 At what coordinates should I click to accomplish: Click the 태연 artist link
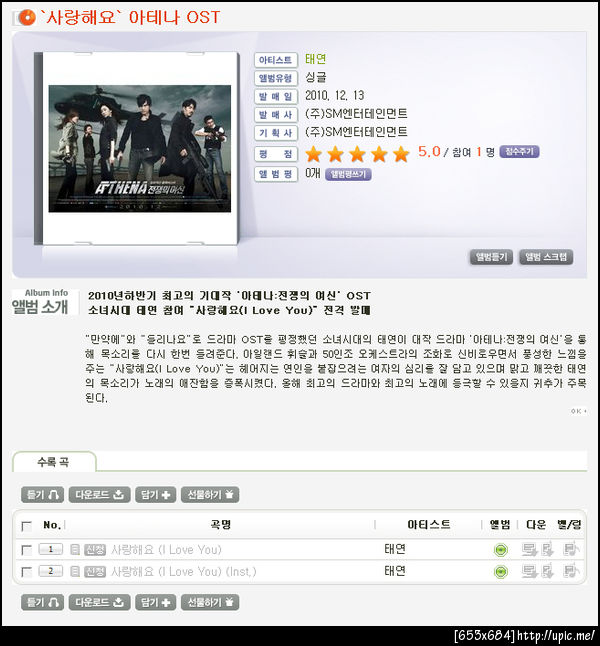315,59
